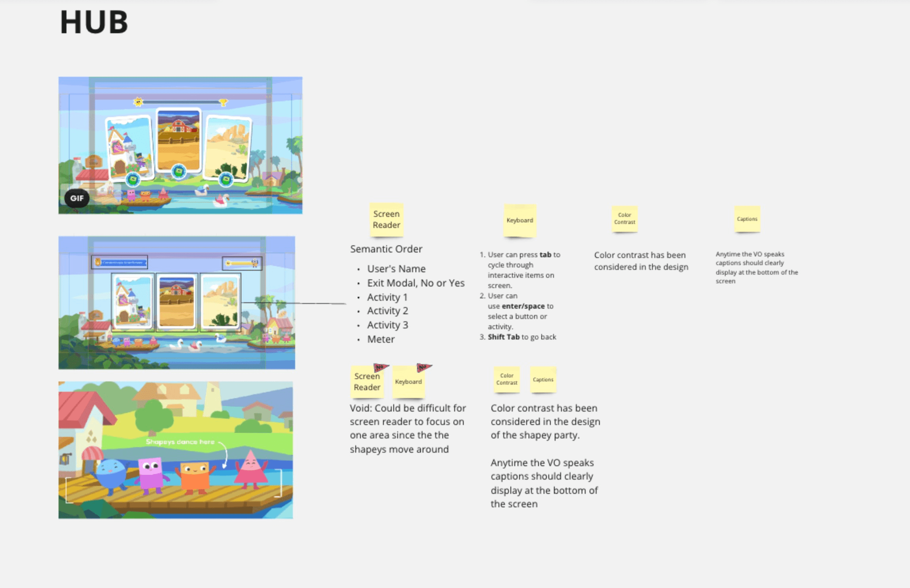This screenshot has height=588, width=910.
Task: Click the HUB heading text
Action: tap(94, 22)
